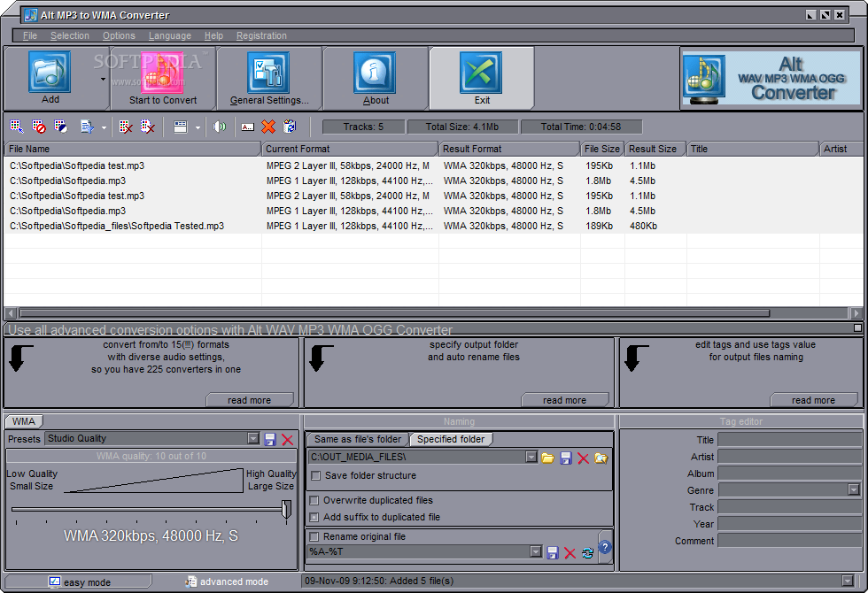Open the Selection menu
The width and height of the screenshot is (868, 593).
click(70, 35)
